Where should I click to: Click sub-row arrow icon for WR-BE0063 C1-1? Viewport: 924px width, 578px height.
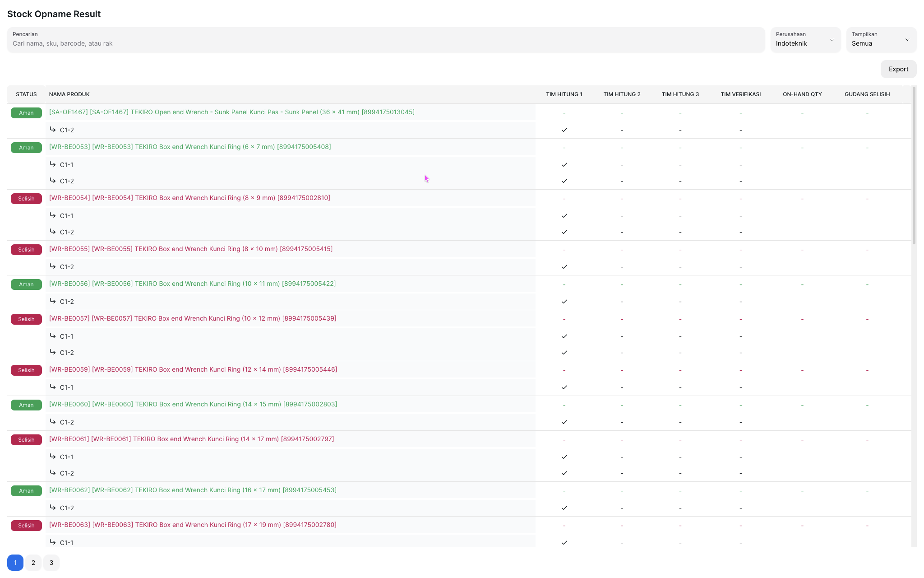click(53, 542)
